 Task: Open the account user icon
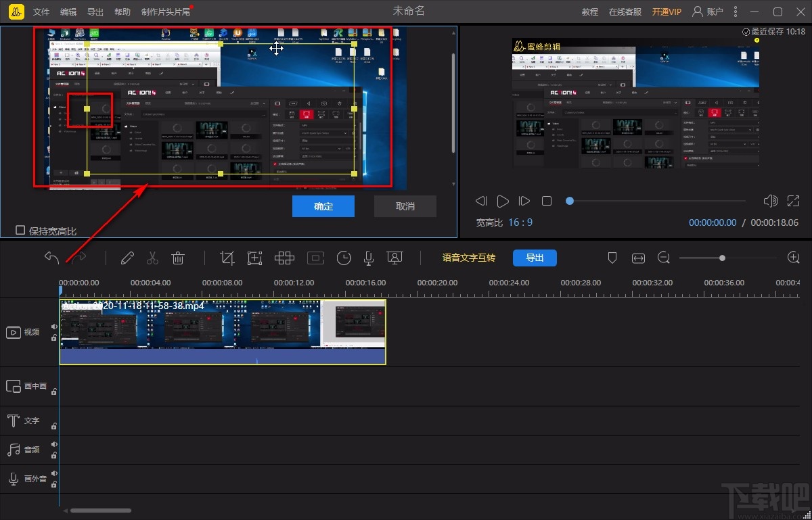pyautogui.click(x=697, y=11)
